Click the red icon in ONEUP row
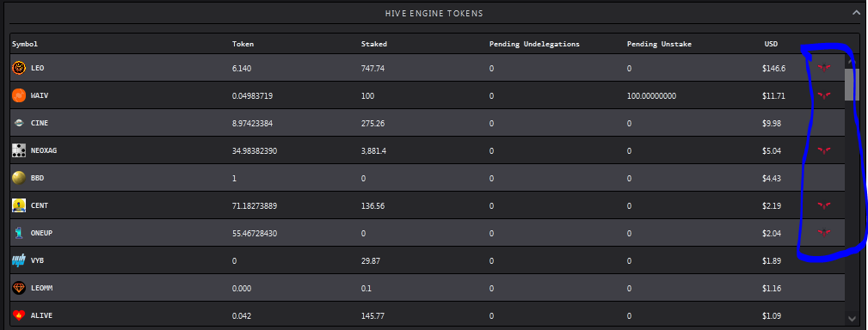 824,233
